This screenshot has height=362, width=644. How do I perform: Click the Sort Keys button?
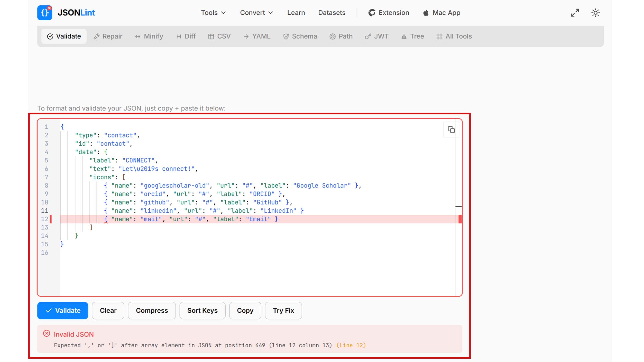(x=203, y=310)
